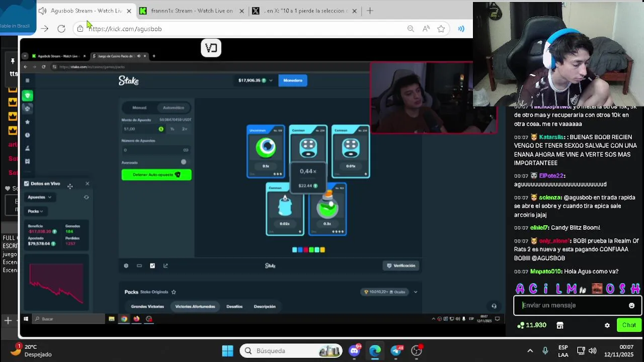
Task: Open game settings gear below the Packs game
Action: click(x=126, y=265)
